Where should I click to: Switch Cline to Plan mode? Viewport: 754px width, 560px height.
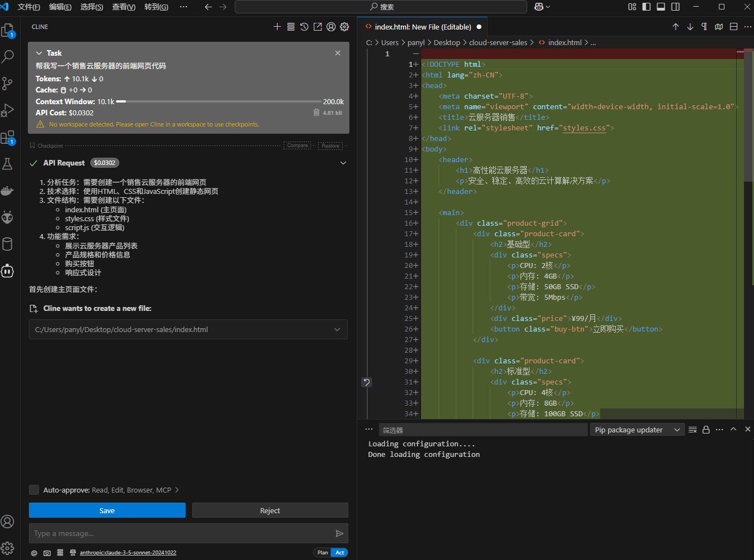tap(323, 553)
